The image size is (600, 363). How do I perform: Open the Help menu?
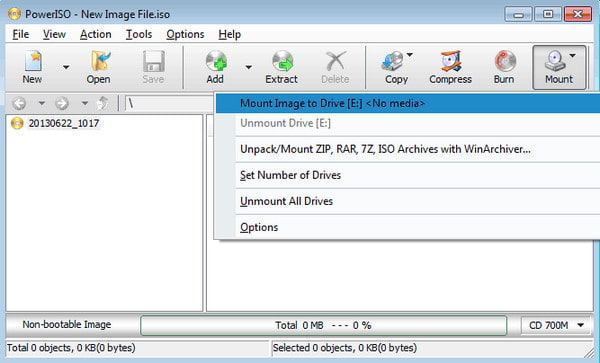[230, 34]
